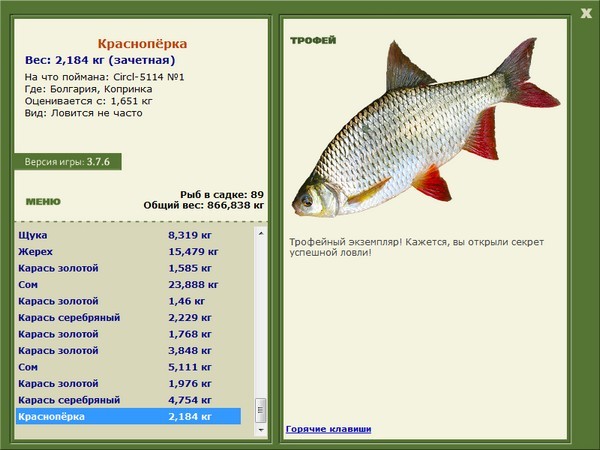
Task: Click the Оценивается с: 1,651 кг line
Action: (x=88, y=101)
